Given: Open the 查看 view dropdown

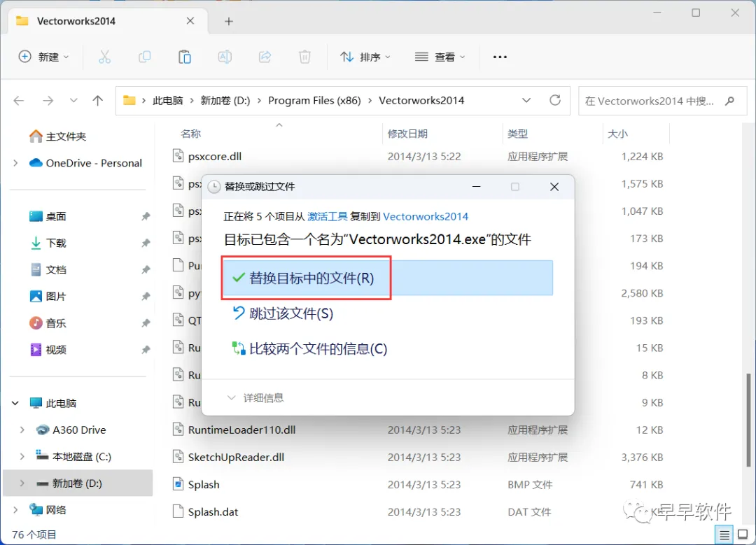Looking at the screenshot, I should coord(440,57).
